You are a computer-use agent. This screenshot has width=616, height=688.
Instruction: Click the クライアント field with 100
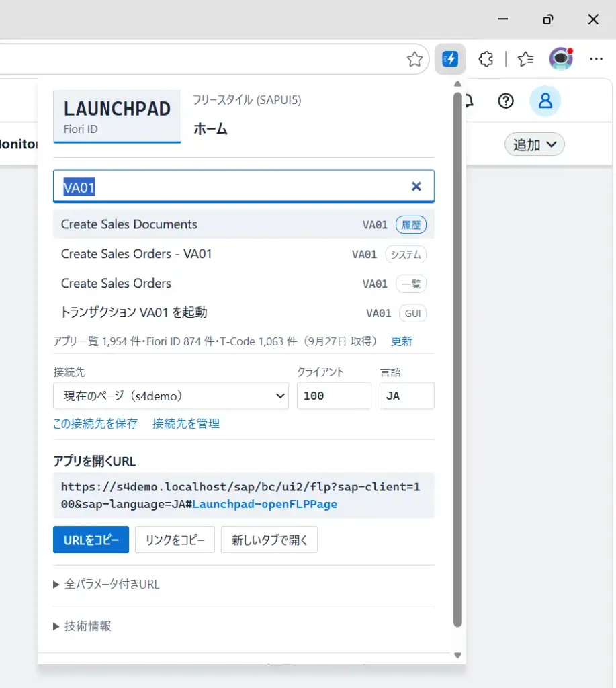coord(334,396)
